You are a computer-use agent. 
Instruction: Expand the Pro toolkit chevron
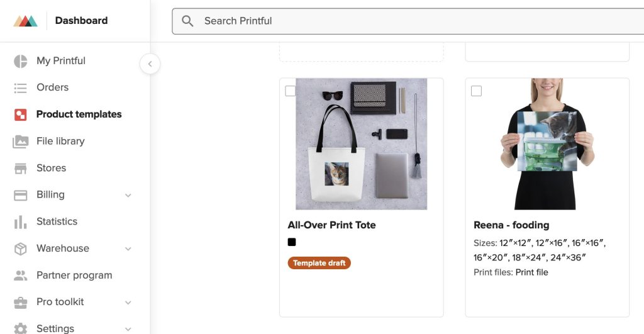click(128, 303)
